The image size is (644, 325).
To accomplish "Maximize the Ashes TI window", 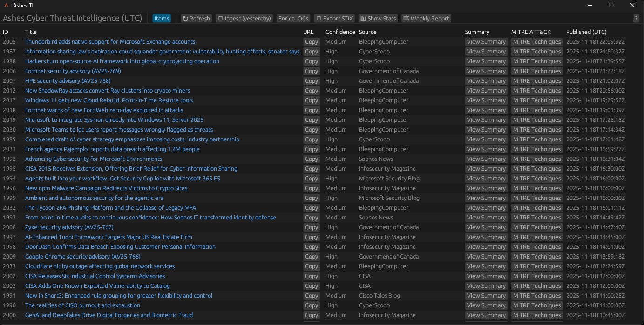I will 611,6.
